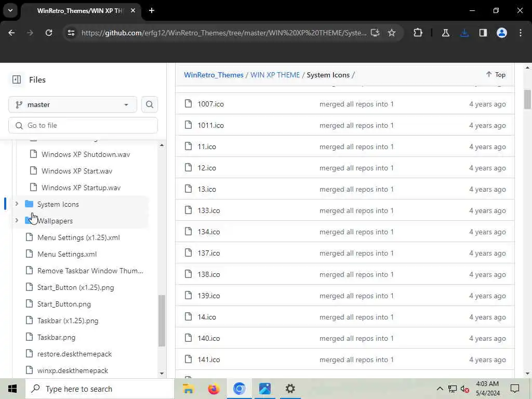Open the Extensions puzzle icon
532x399 pixels.
418,33
